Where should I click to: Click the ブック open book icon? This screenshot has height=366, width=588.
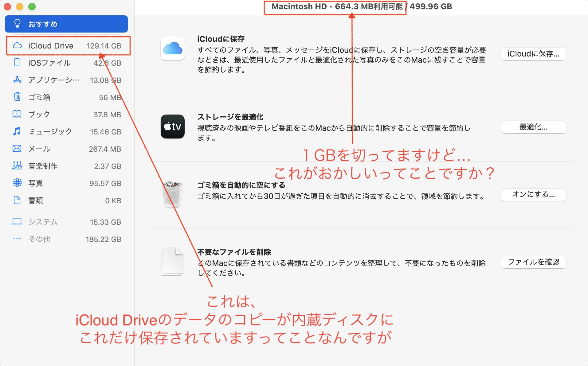17,114
